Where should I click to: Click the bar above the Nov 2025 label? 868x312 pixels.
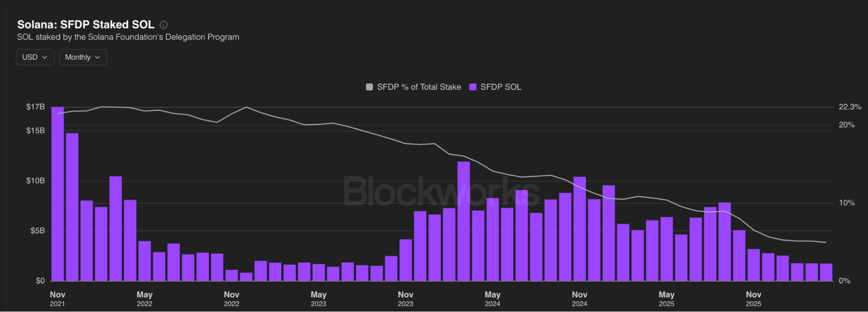click(x=754, y=265)
